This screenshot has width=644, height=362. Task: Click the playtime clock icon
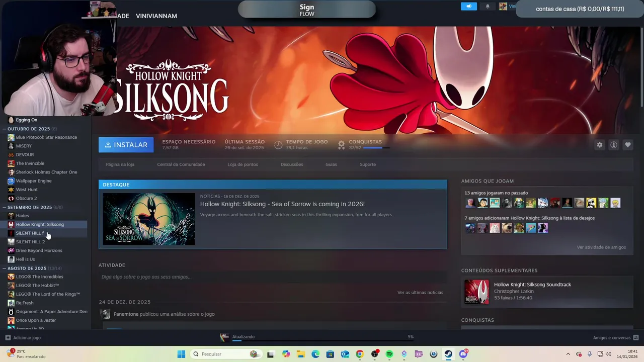(x=278, y=145)
